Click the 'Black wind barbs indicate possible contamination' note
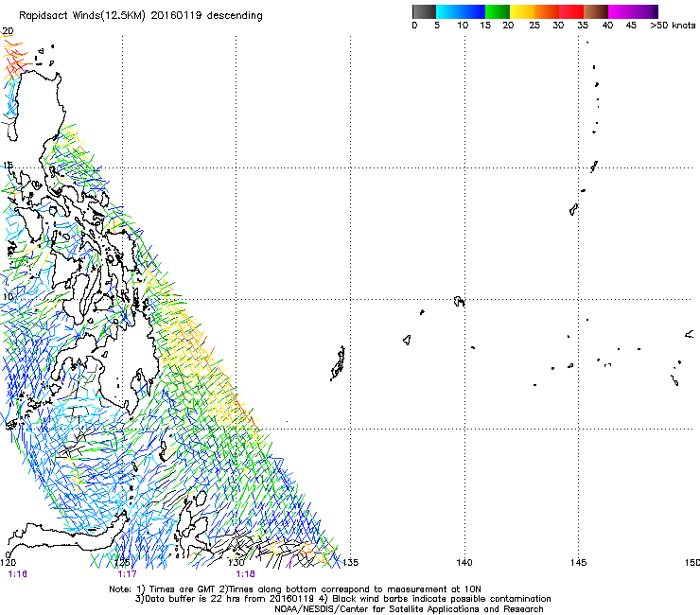 pos(435,599)
